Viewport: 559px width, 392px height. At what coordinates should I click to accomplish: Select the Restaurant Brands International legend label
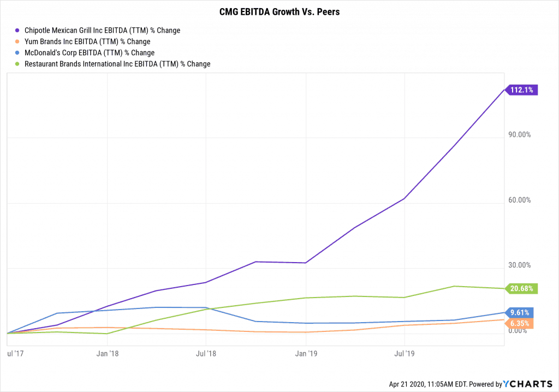117,64
